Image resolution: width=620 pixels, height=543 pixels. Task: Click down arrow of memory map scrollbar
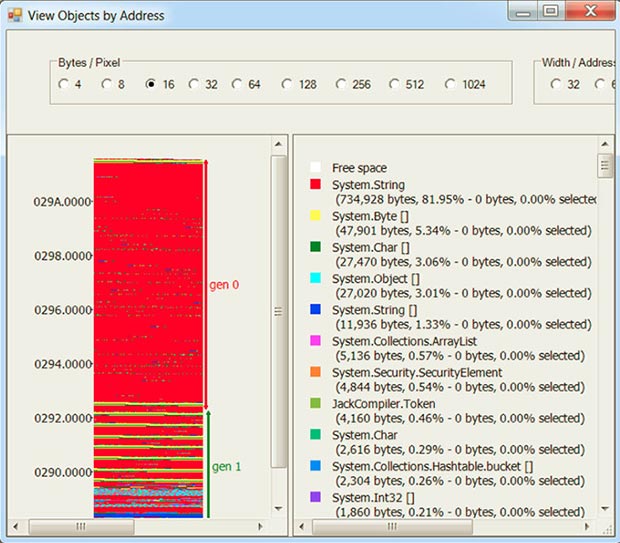(x=278, y=509)
